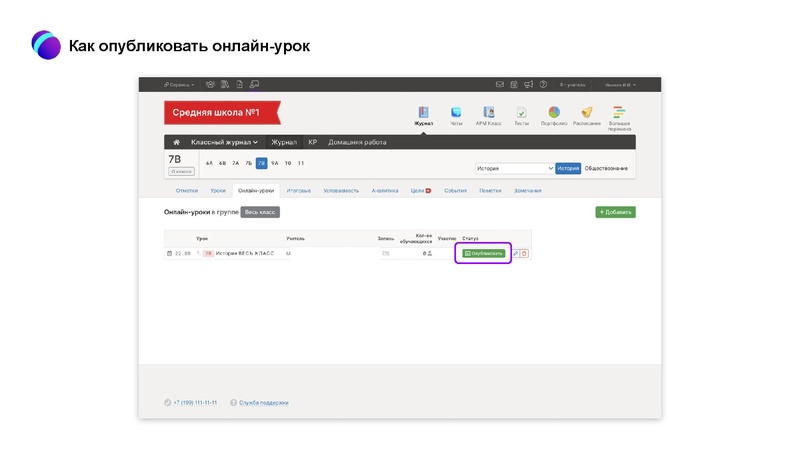Screen dimensions: 800x450
Task: Click the Весь класс group button
Action: pos(260,212)
